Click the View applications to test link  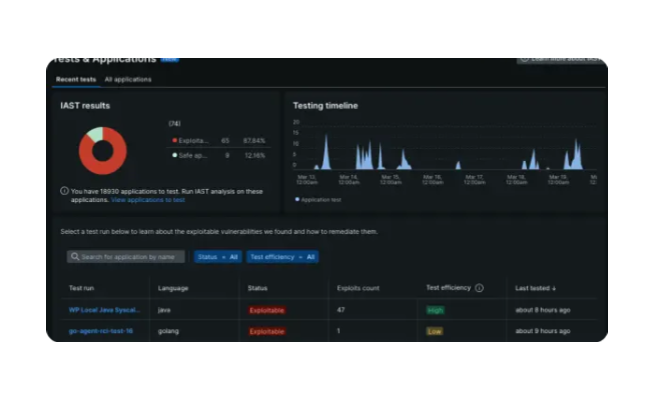pyautogui.click(x=148, y=200)
